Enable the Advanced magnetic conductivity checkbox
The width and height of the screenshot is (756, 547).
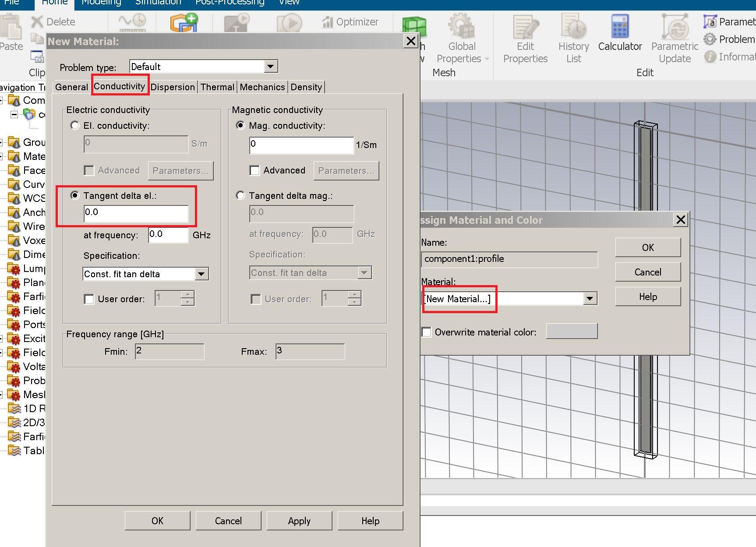click(x=254, y=170)
